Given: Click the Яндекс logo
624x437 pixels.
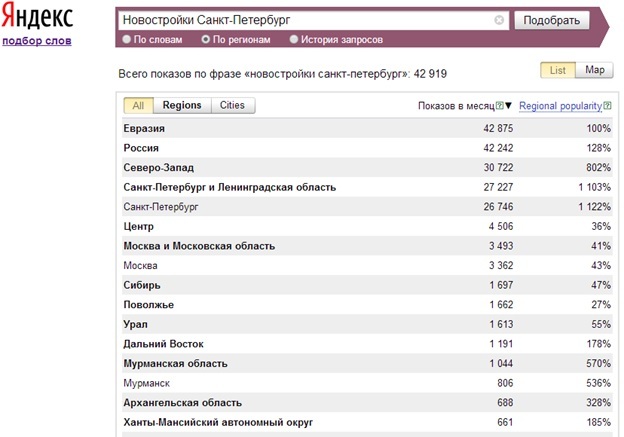Looking at the screenshot, I should [x=37, y=16].
